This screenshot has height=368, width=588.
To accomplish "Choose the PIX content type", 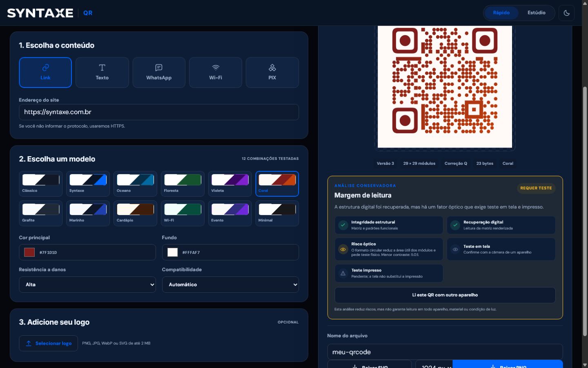I will (x=272, y=72).
